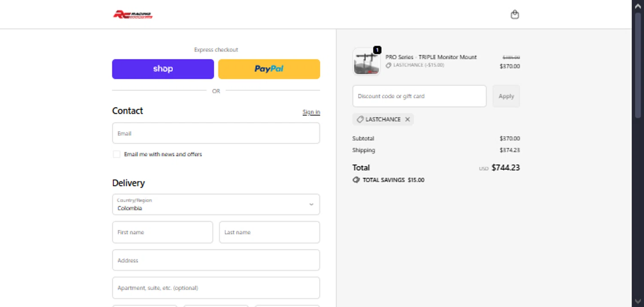Click the Subtotal label

tap(363, 138)
